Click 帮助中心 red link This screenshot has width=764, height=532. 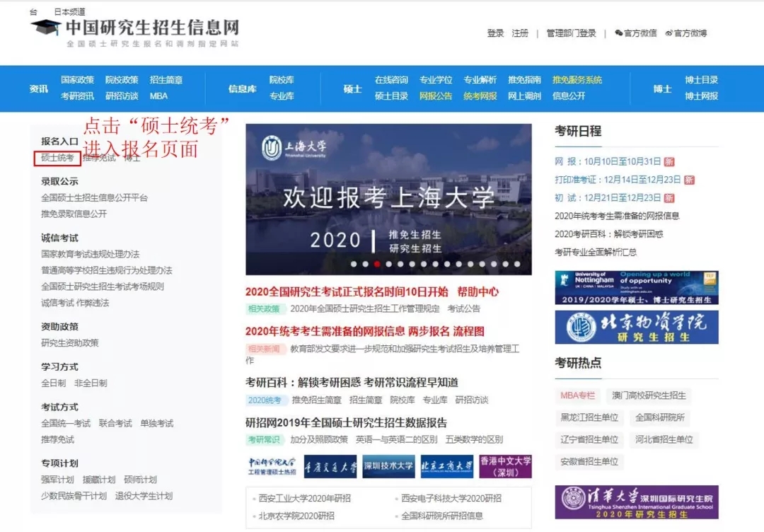coord(478,291)
